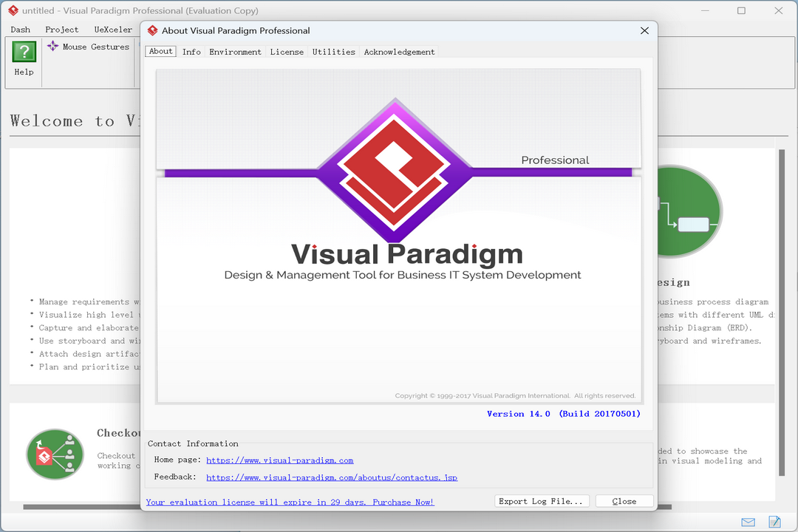Image resolution: width=798 pixels, height=532 pixels.
Task: Open the UeXceler menu
Action: 112,30
